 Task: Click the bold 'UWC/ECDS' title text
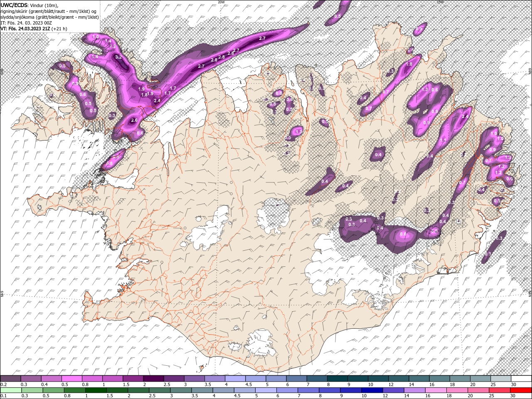[14, 5]
